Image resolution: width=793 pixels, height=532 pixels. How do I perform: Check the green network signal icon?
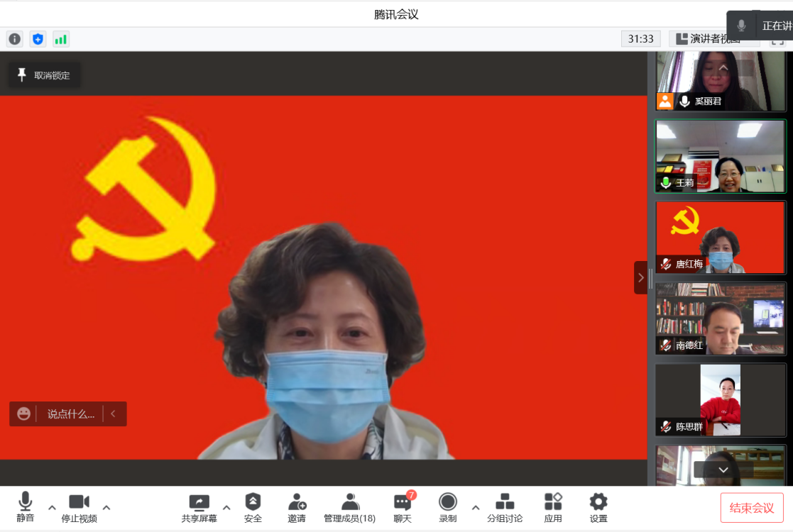61,39
